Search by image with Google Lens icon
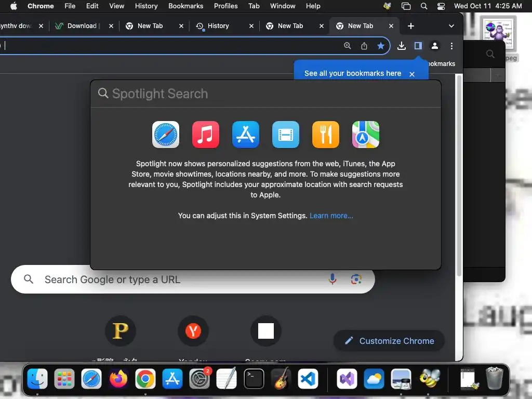The image size is (532, 399). (356, 279)
